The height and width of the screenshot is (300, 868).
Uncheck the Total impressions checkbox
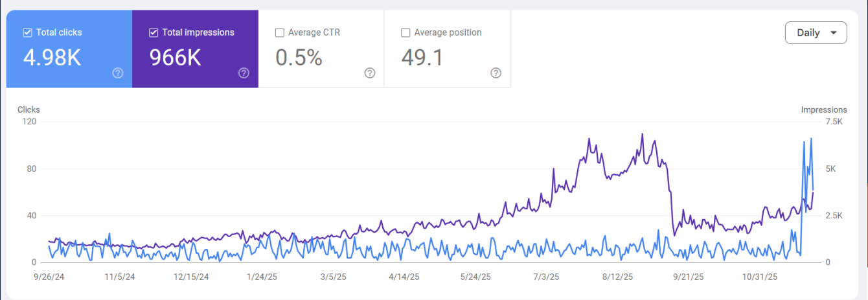pos(154,32)
